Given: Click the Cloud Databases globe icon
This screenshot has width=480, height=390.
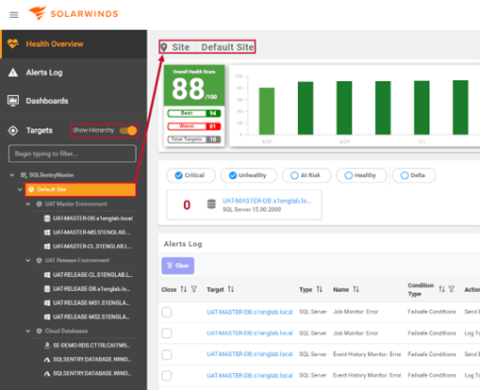Looking at the screenshot, I should 39,331.
